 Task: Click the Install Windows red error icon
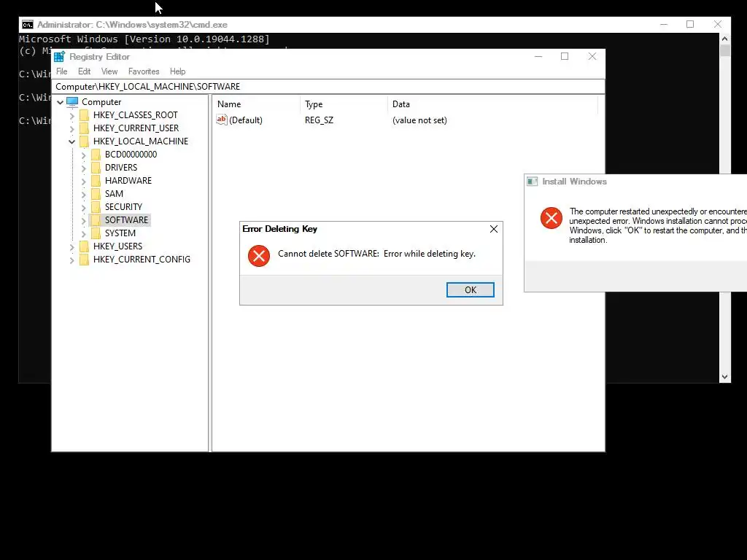coord(551,218)
